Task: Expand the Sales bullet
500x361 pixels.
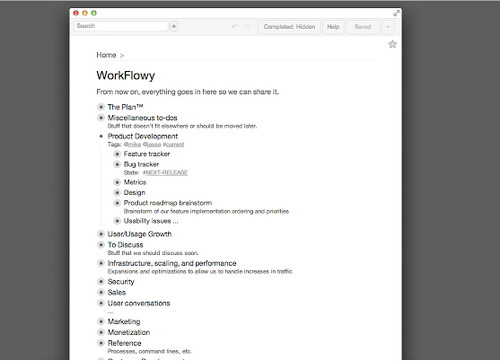Action: (101, 292)
